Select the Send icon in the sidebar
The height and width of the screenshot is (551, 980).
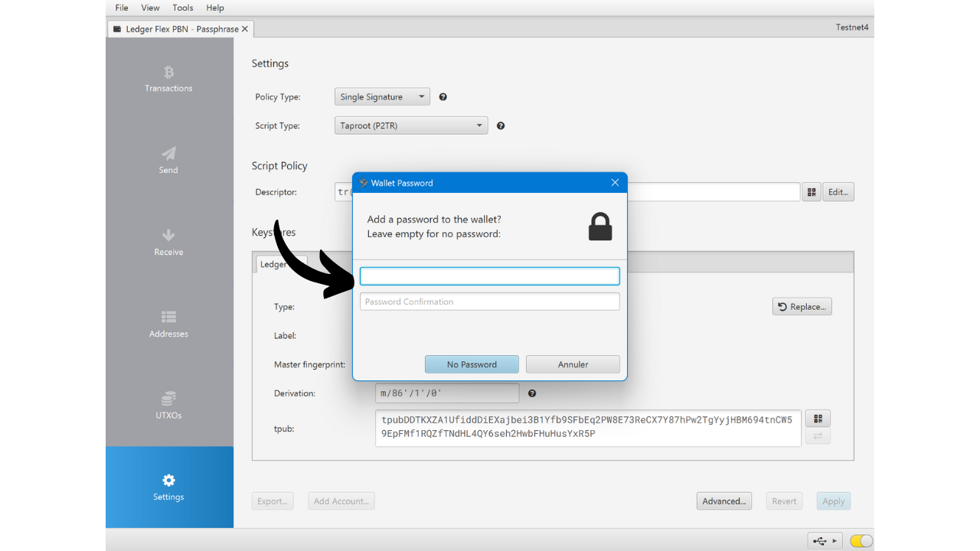pos(168,161)
